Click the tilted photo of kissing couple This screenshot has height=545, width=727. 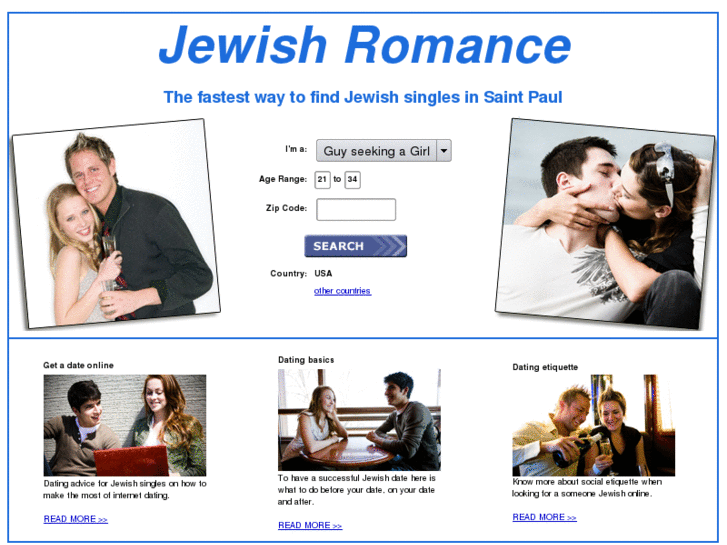[605, 224]
